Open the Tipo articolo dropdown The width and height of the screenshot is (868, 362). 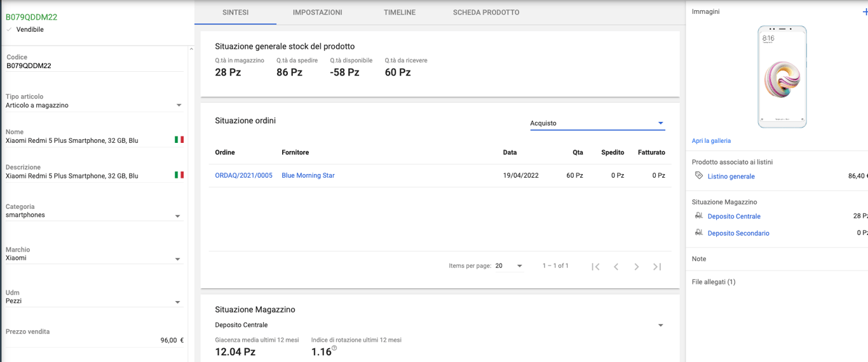pos(179,105)
